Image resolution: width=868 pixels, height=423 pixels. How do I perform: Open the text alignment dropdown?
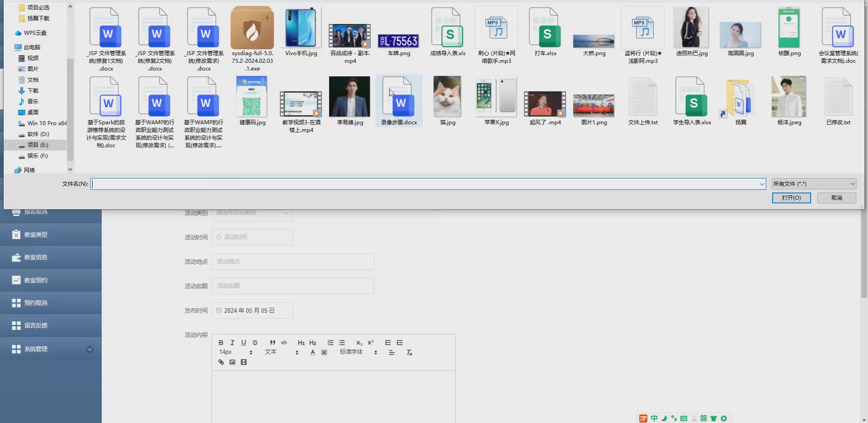tap(392, 352)
